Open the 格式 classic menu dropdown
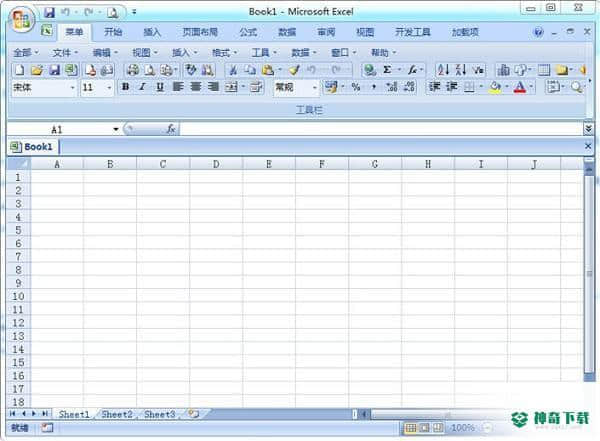Viewport: 600px width, 441px height. [225, 52]
